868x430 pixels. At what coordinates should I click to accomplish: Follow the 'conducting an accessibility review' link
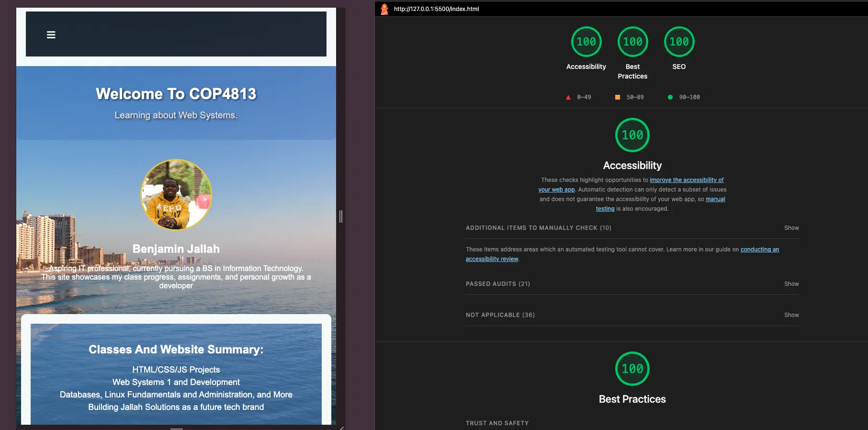(x=759, y=249)
